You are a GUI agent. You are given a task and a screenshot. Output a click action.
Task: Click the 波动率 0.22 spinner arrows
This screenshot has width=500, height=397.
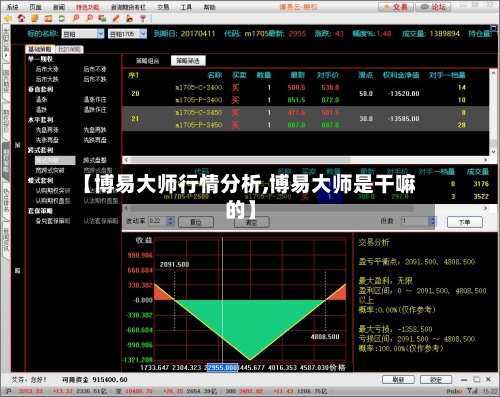pyautogui.click(x=171, y=221)
